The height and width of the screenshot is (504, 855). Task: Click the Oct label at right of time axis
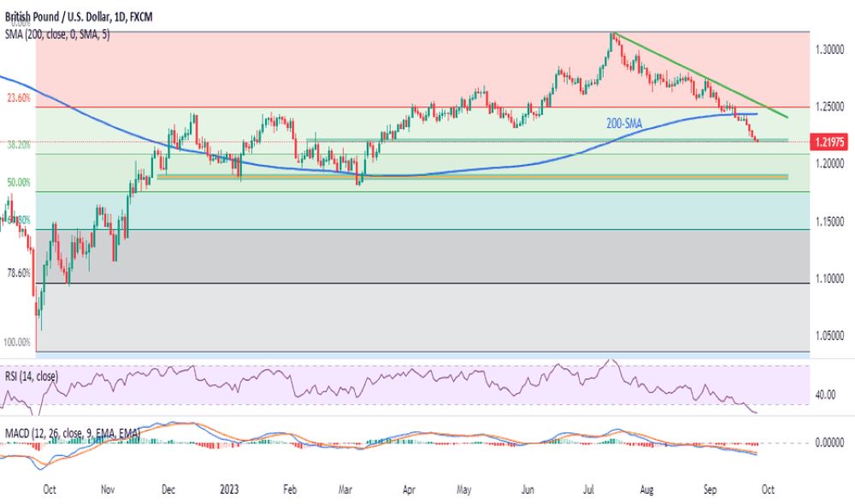(x=768, y=489)
